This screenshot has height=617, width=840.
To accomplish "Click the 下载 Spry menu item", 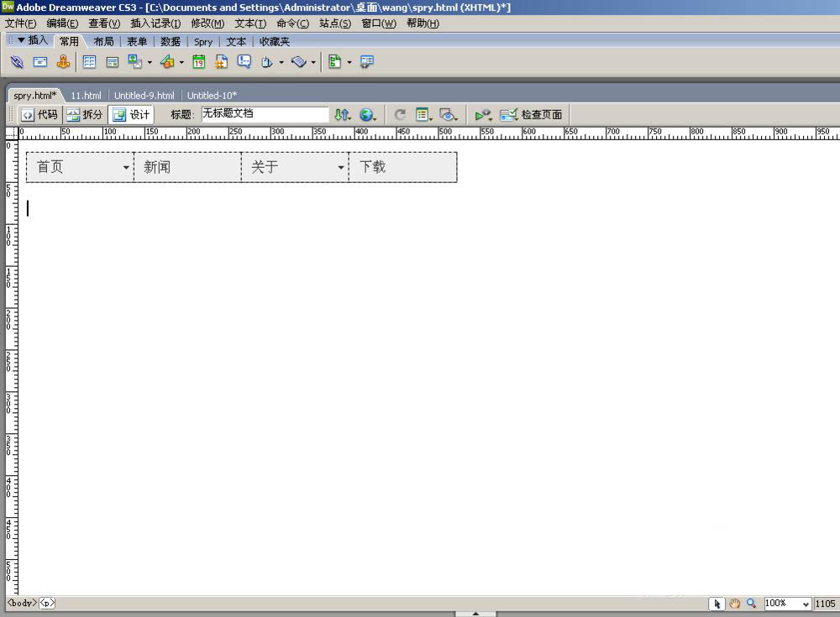I will (403, 167).
